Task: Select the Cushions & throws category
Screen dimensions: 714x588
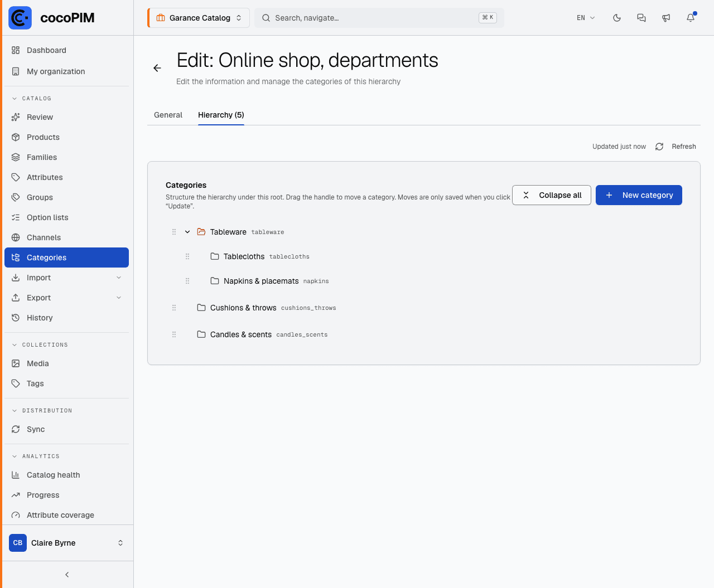Action: click(x=243, y=308)
